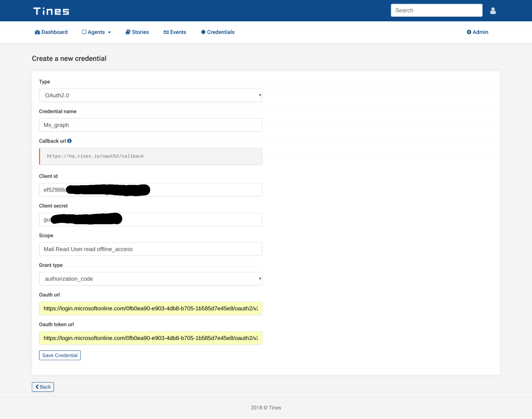Click the Dashboard gauge icon
This screenshot has width=532, height=419.
coord(37,32)
